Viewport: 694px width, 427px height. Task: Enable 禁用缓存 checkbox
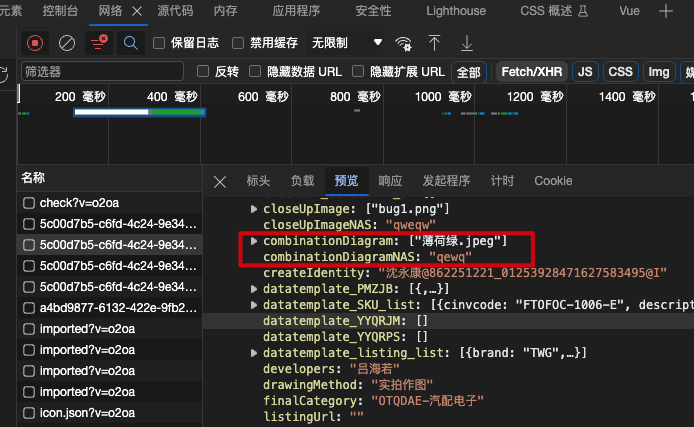[238, 43]
